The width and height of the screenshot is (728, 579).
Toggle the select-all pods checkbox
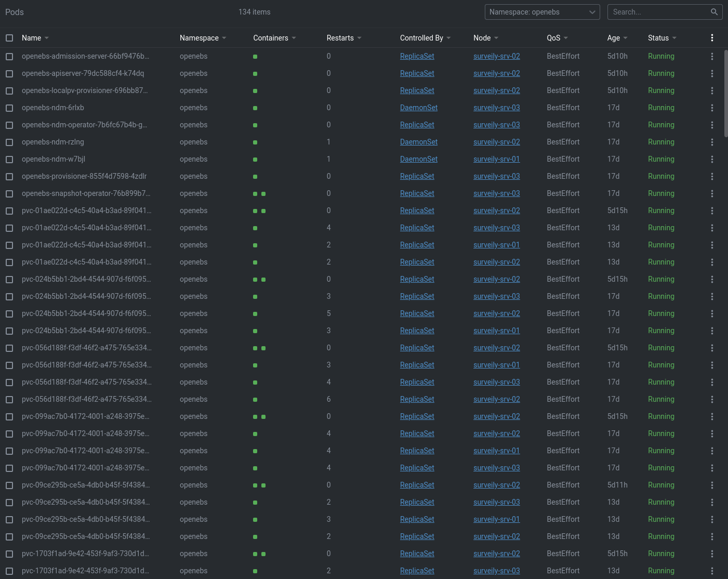click(9, 37)
